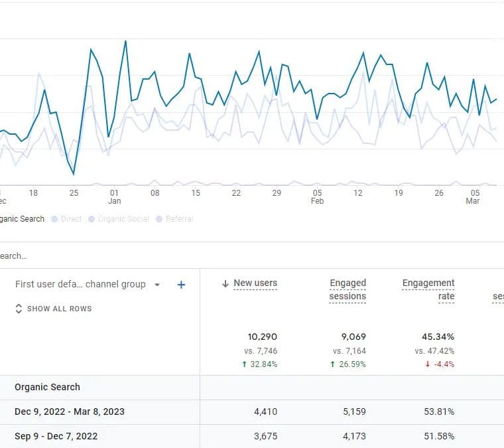
Task: Sort by the New users column header
Action: (x=255, y=283)
